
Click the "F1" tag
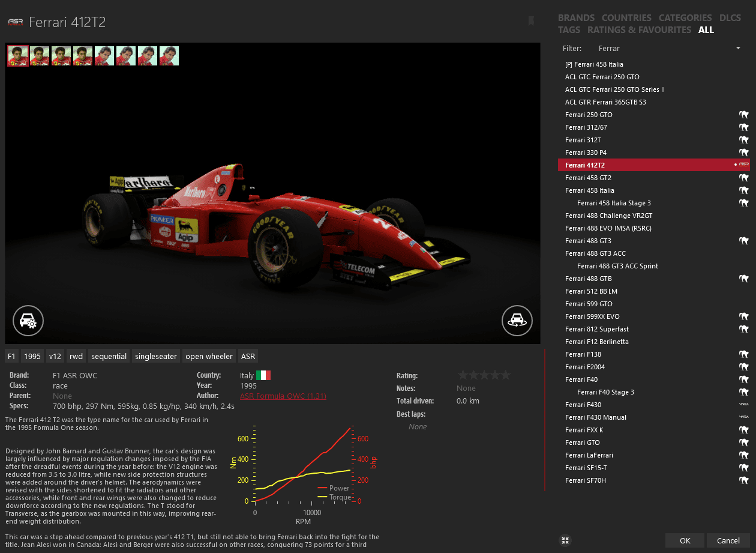(x=11, y=356)
